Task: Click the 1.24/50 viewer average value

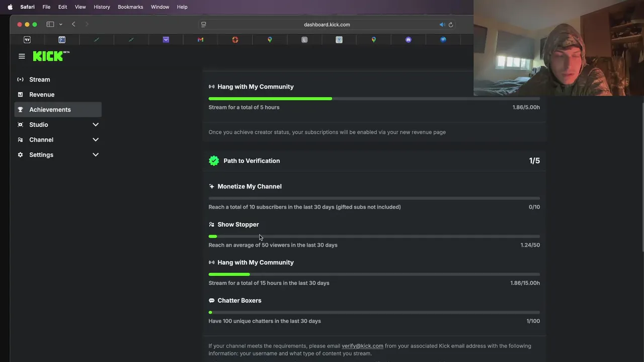Action: (x=530, y=245)
